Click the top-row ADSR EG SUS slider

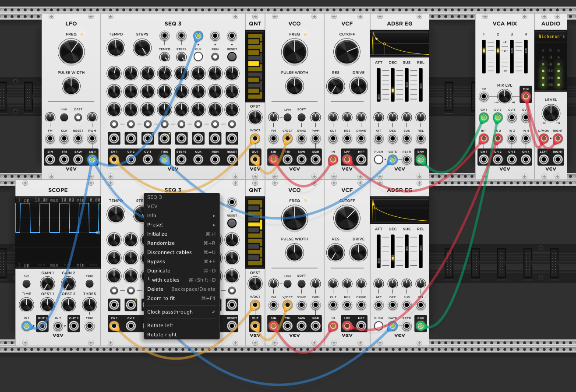click(x=406, y=85)
